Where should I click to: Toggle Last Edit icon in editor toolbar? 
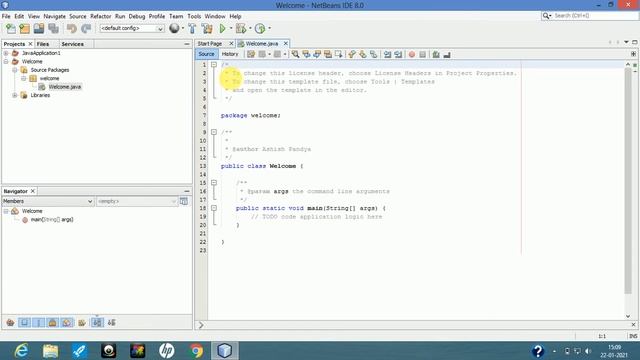click(x=251, y=54)
